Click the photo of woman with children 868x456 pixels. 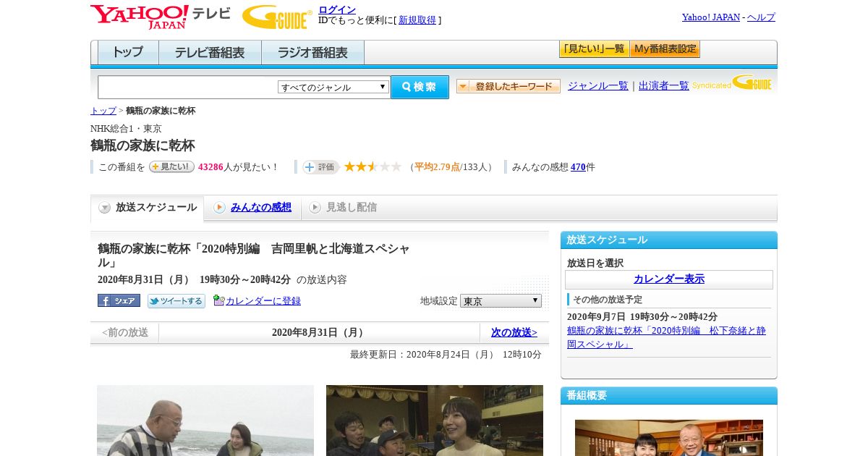pos(435,421)
